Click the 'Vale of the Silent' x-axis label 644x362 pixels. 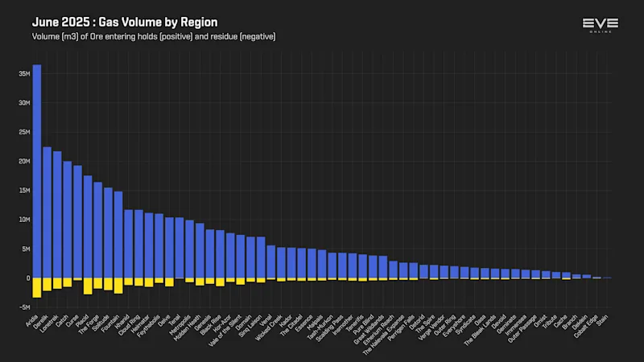(225, 331)
